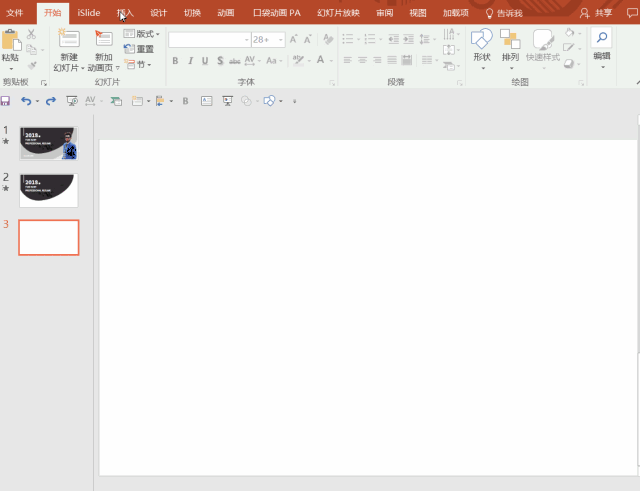Click the shape fill bucket icon

tap(570, 32)
